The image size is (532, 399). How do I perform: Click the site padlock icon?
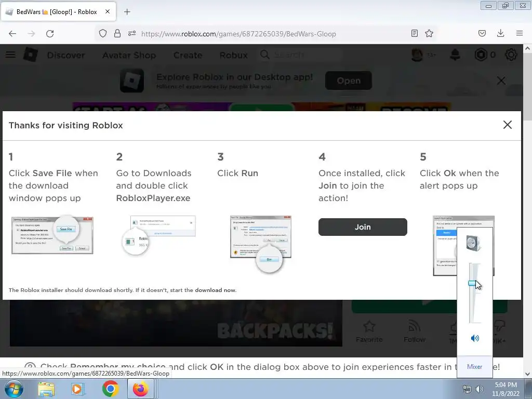(x=117, y=33)
